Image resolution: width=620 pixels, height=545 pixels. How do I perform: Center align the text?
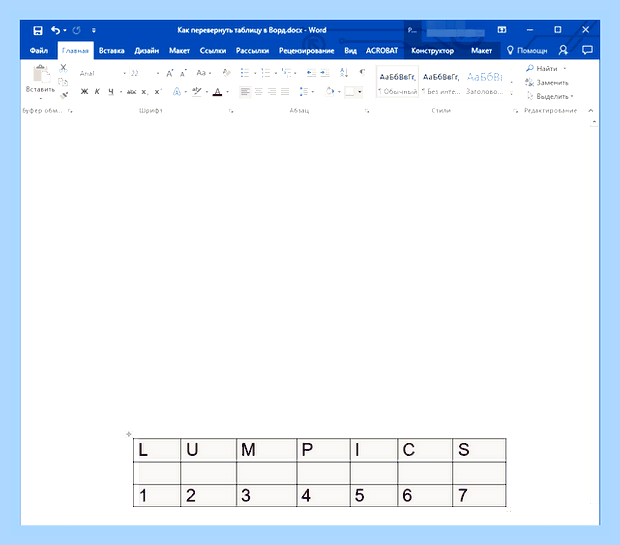259,92
